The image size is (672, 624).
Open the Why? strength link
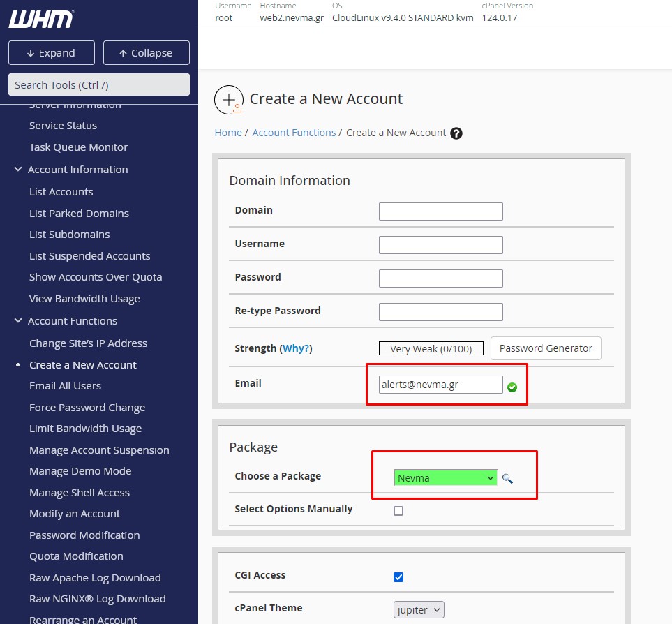pyautogui.click(x=296, y=348)
